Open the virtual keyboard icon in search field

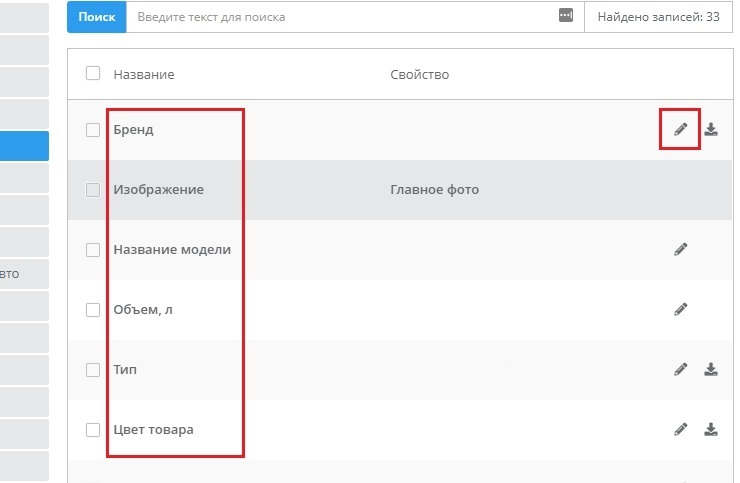click(x=566, y=16)
